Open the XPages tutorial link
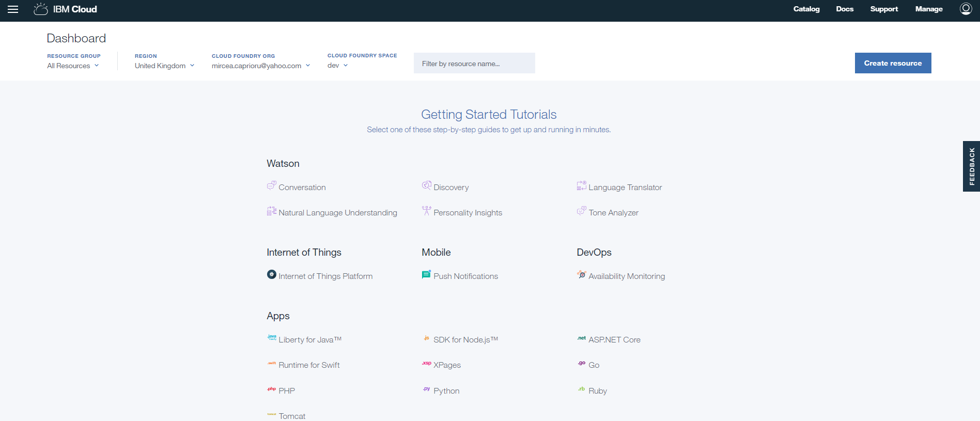This screenshot has width=980, height=421. [447, 365]
